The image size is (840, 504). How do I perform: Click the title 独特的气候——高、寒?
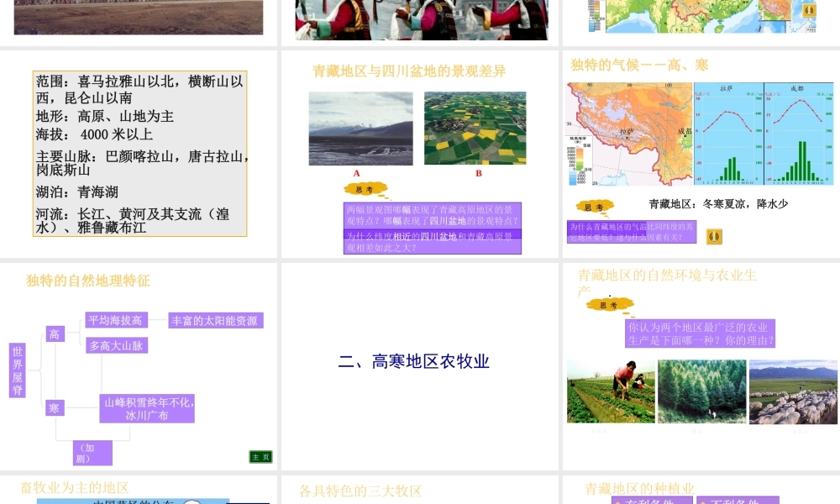pyautogui.click(x=639, y=65)
